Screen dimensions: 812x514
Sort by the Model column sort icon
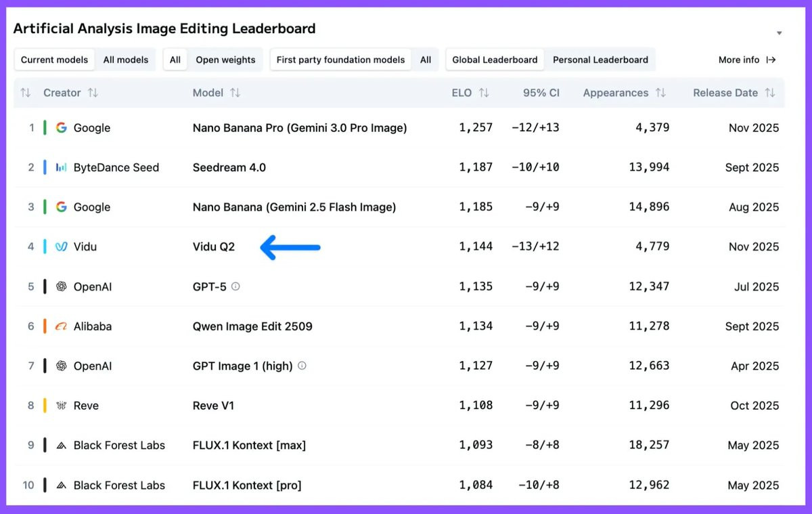[235, 93]
